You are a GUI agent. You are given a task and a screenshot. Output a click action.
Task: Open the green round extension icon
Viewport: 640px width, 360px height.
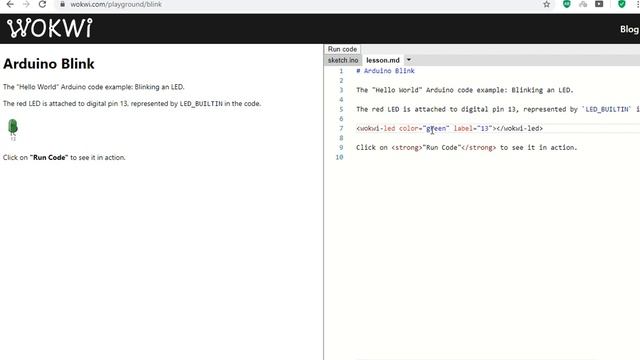[x=567, y=4]
